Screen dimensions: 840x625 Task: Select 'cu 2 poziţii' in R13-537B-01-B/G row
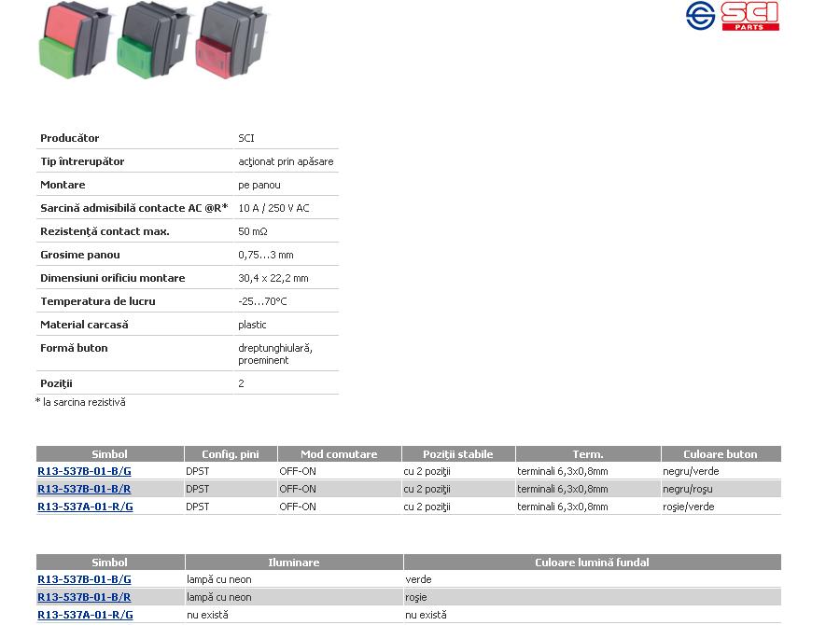pos(427,471)
